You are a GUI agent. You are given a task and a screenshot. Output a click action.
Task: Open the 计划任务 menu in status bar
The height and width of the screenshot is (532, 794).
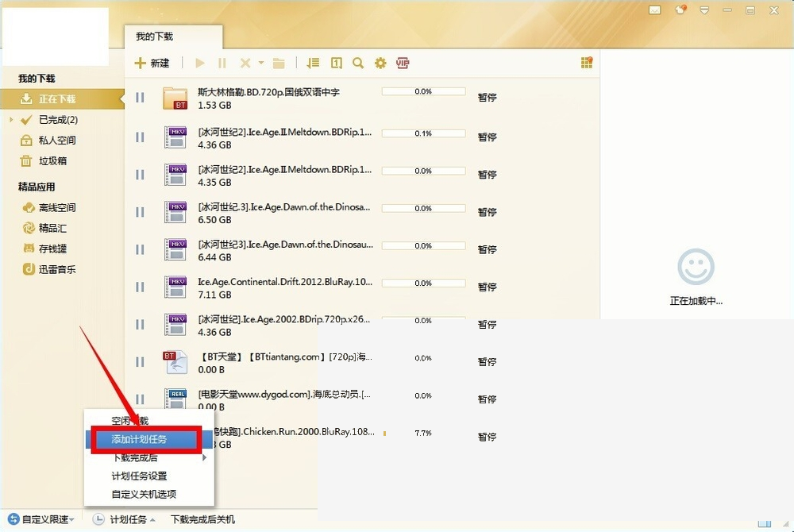tap(124, 519)
